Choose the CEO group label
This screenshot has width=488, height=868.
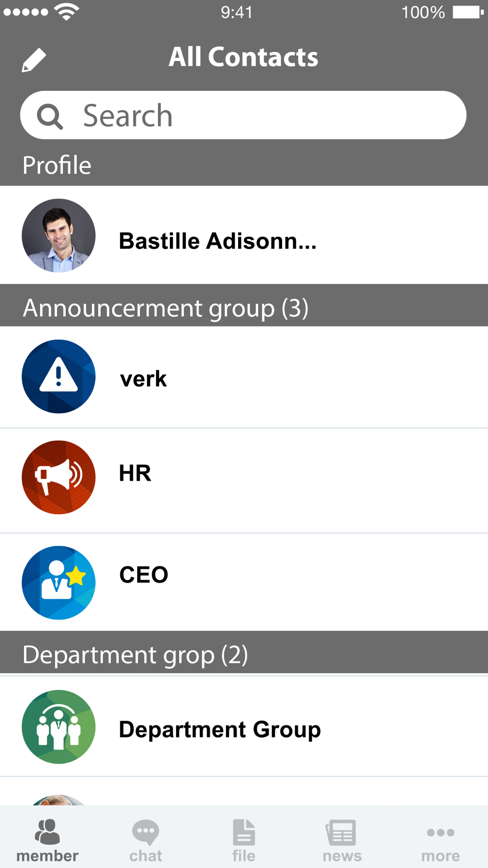pyautogui.click(x=144, y=575)
